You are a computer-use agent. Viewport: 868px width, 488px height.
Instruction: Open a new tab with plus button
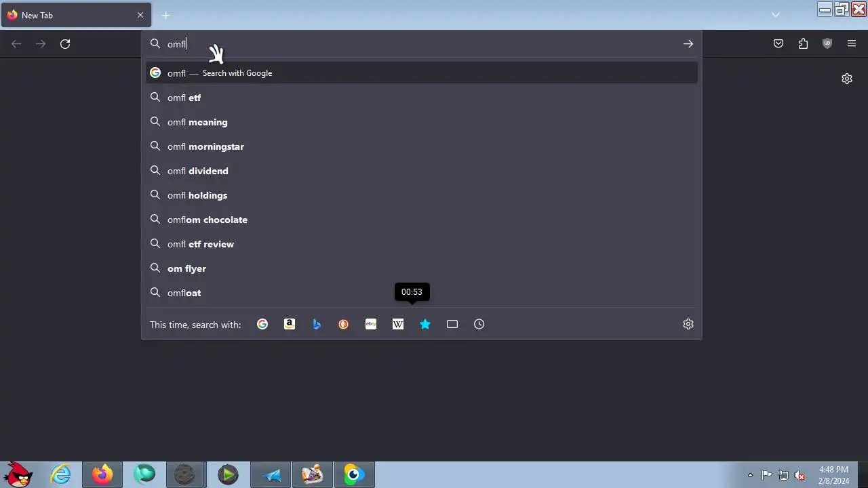click(165, 15)
